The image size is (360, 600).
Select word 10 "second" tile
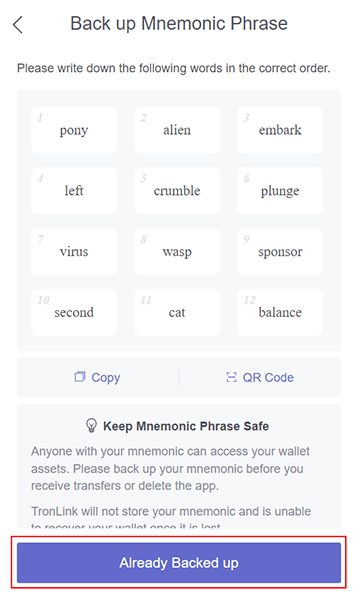(x=74, y=313)
